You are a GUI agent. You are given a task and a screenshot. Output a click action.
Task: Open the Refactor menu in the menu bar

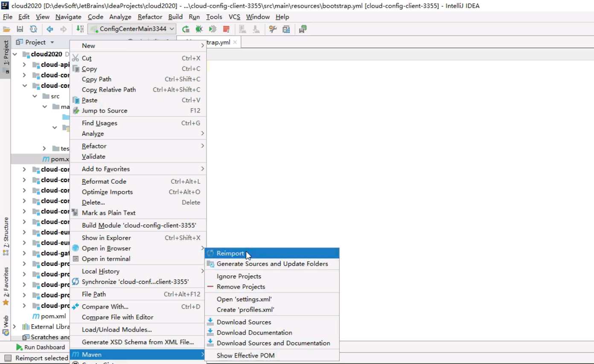tap(150, 17)
